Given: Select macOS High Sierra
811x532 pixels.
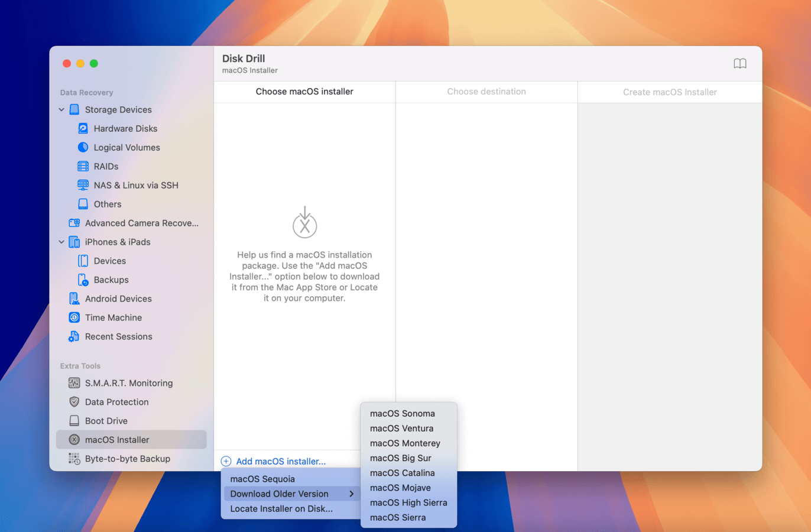Looking at the screenshot, I should [x=408, y=502].
